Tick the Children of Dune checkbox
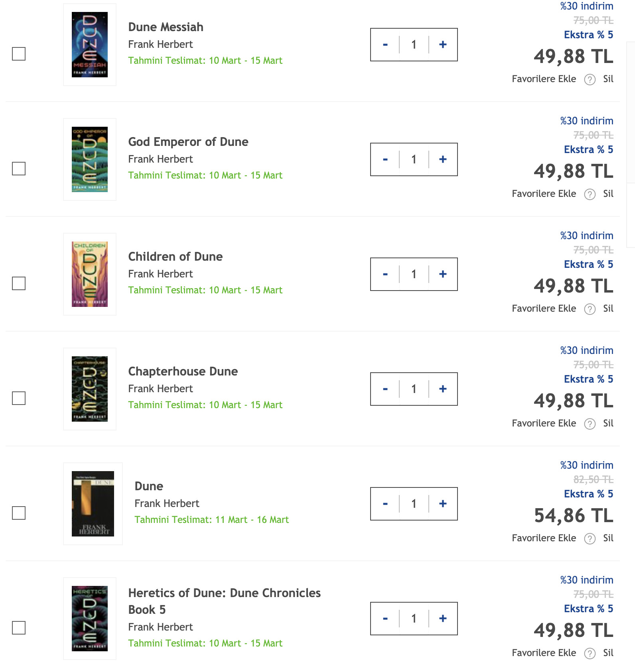This screenshot has height=672, width=635. tap(19, 283)
